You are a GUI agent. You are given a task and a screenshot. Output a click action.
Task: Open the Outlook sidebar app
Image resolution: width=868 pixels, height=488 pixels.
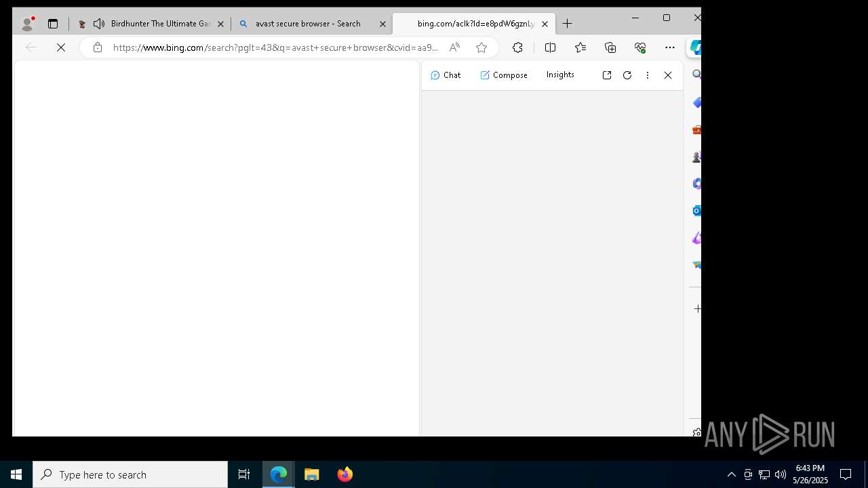point(696,211)
